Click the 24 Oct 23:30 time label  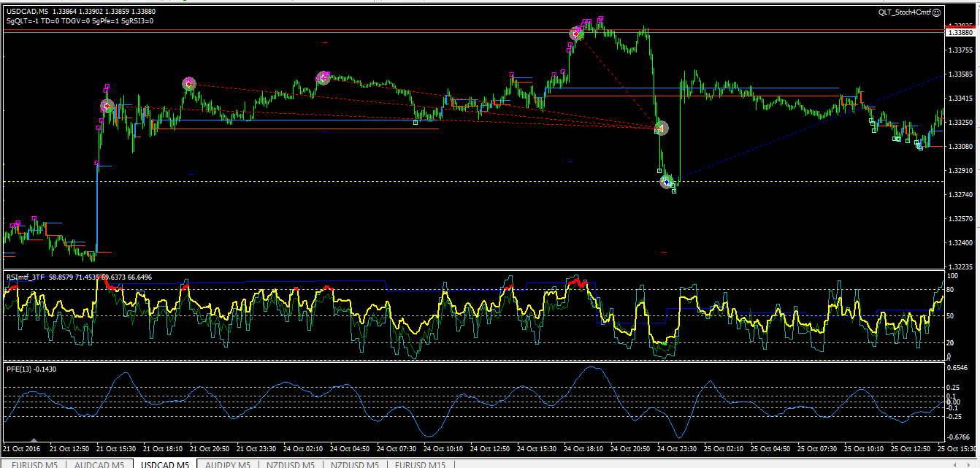(678, 449)
